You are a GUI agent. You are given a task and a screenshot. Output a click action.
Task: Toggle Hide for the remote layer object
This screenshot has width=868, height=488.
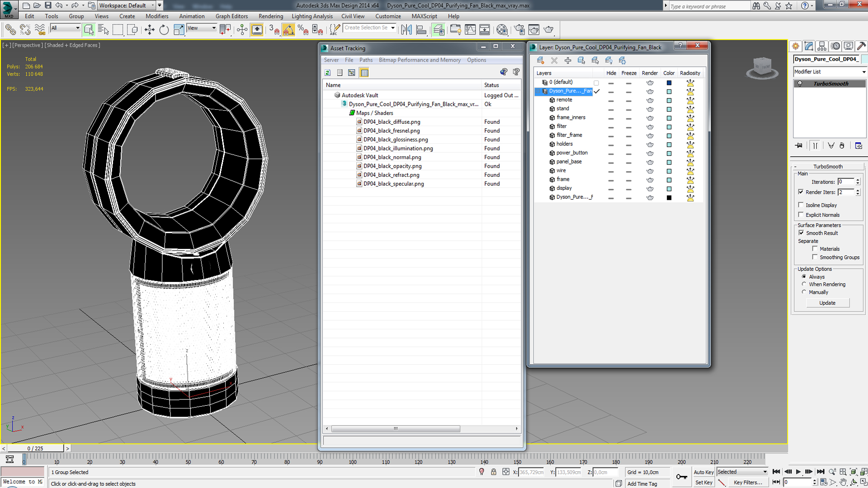[611, 100]
